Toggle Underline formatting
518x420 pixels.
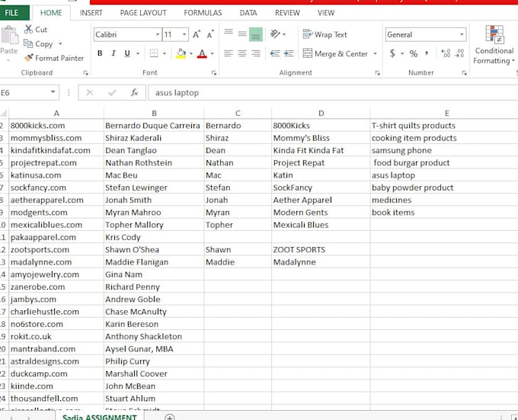127,53
